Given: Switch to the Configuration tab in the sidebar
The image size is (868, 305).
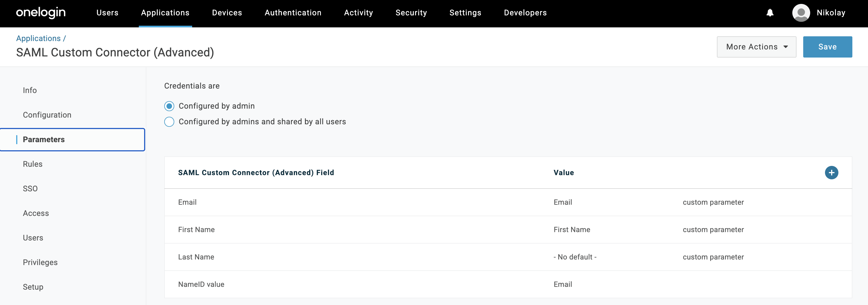Looking at the screenshot, I should (47, 115).
